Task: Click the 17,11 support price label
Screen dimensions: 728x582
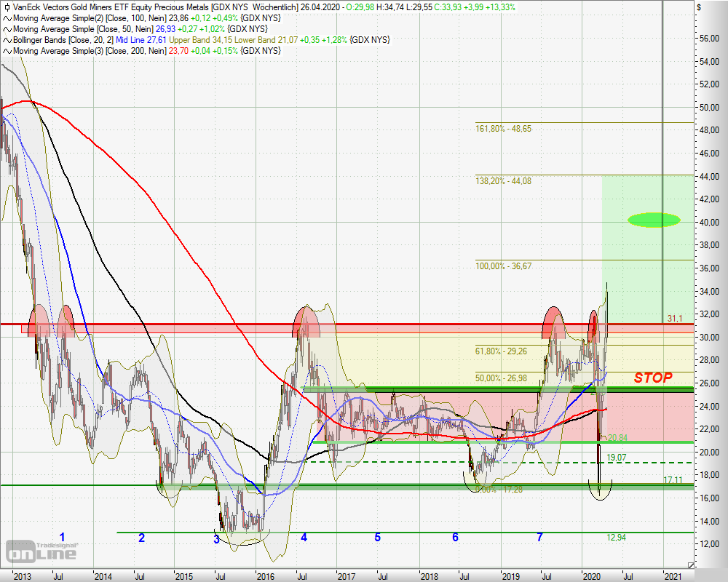Action: (673, 480)
